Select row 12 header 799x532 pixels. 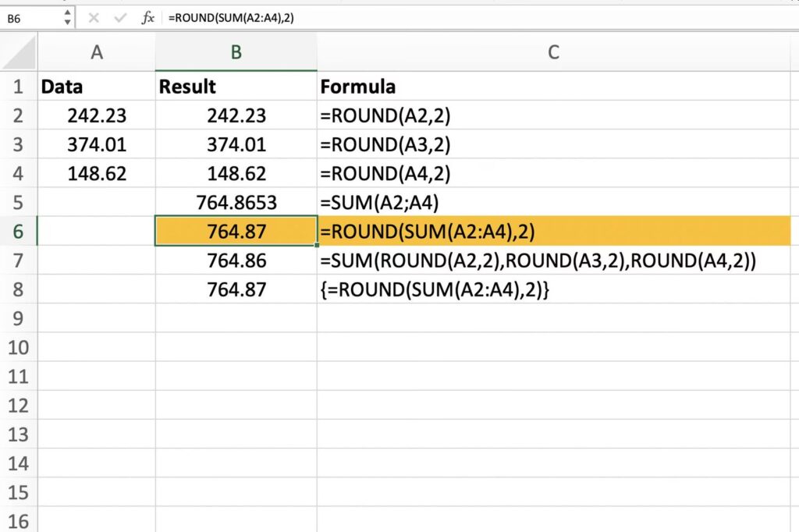tap(19, 406)
